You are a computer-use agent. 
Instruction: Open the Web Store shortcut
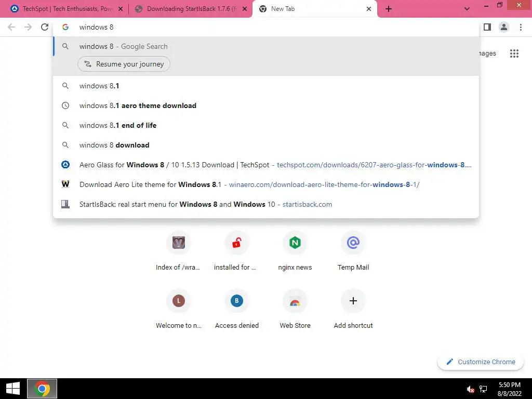pyautogui.click(x=295, y=309)
